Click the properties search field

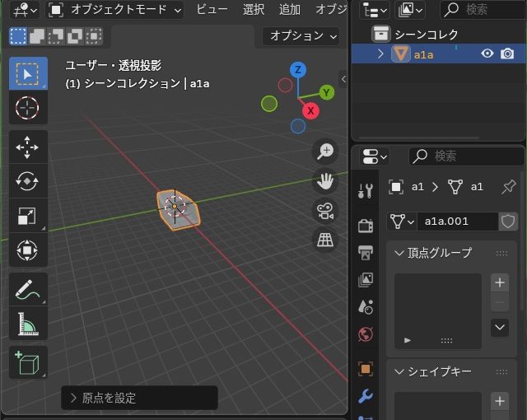(467, 156)
